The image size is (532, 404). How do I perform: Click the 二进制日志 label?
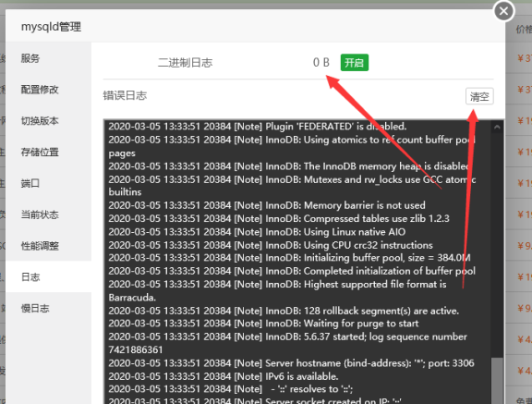[x=186, y=63]
